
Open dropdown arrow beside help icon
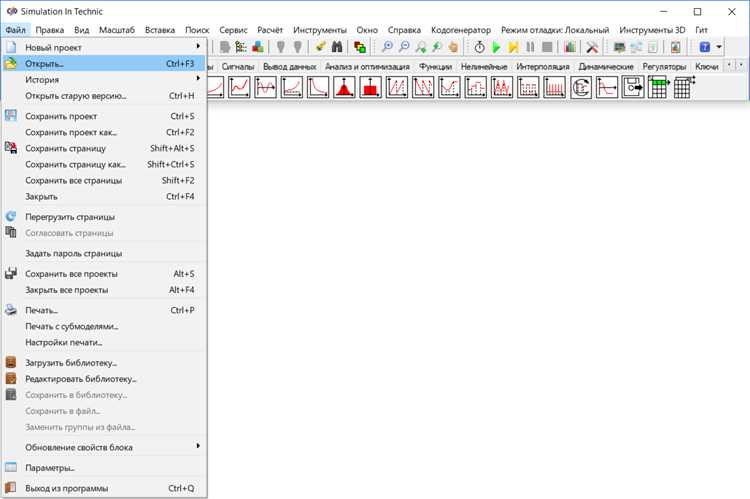718,47
